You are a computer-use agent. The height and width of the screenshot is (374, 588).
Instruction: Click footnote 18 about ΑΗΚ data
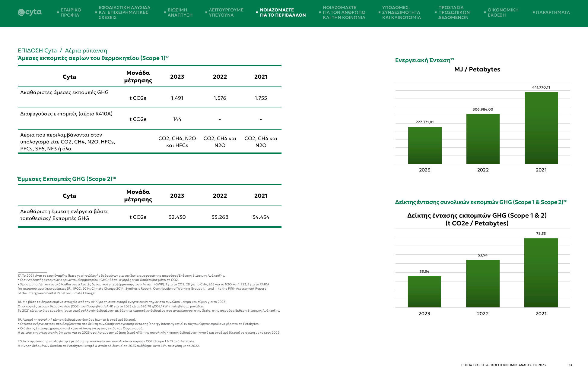(x=149, y=306)
